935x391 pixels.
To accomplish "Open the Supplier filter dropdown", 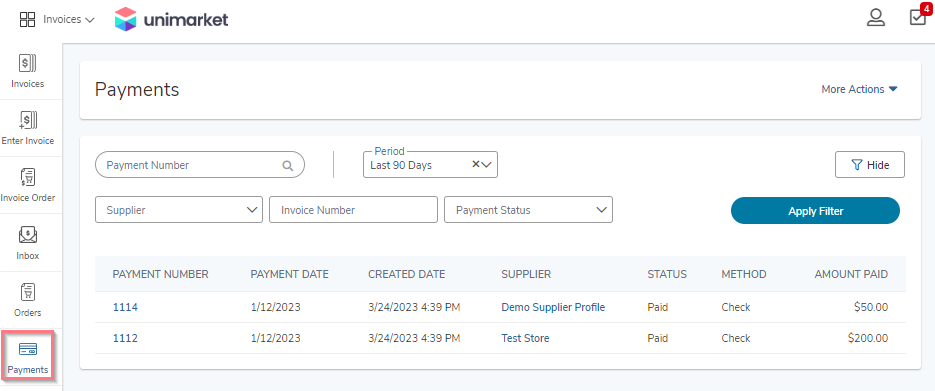I will [x=179, y=210].
